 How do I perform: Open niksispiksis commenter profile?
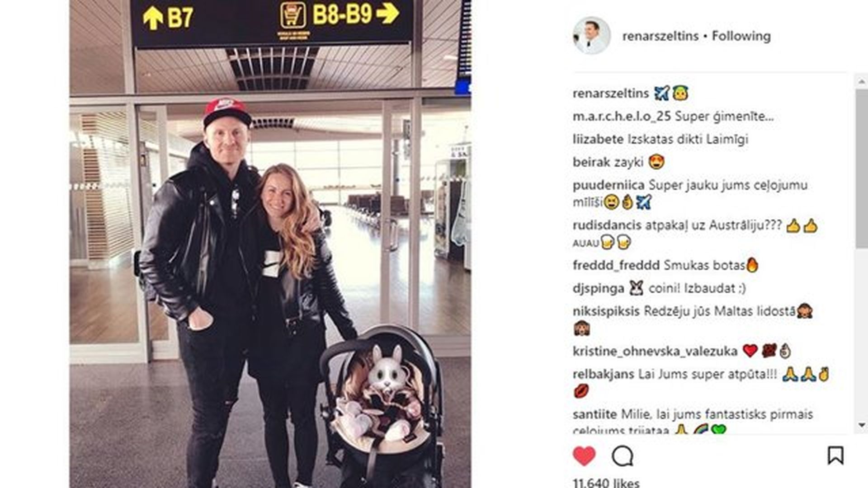[606, 311]
